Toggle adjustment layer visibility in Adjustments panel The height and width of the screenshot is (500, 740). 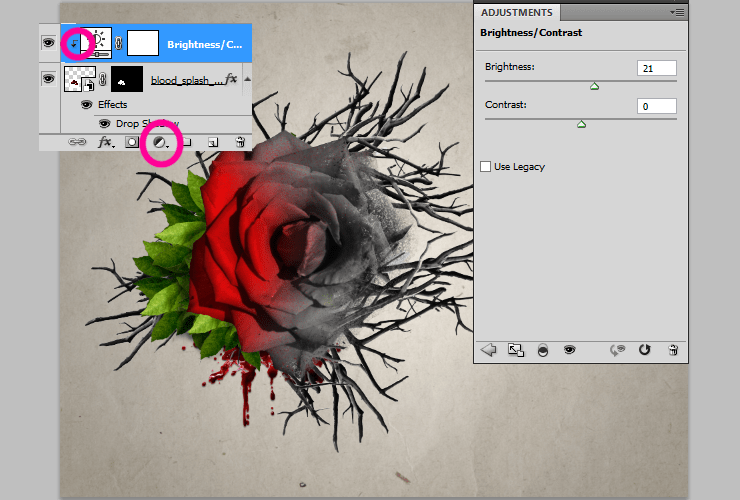click(569, 349)
